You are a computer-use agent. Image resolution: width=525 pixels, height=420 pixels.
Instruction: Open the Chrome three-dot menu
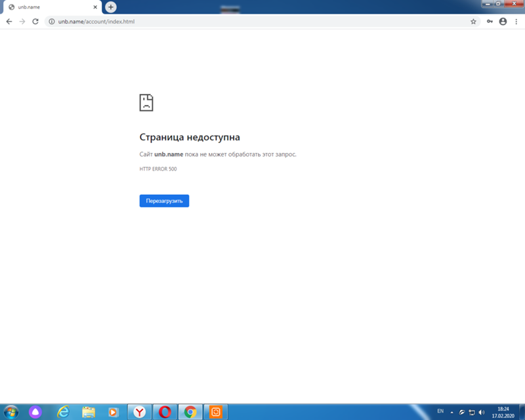tap(516, 22)
